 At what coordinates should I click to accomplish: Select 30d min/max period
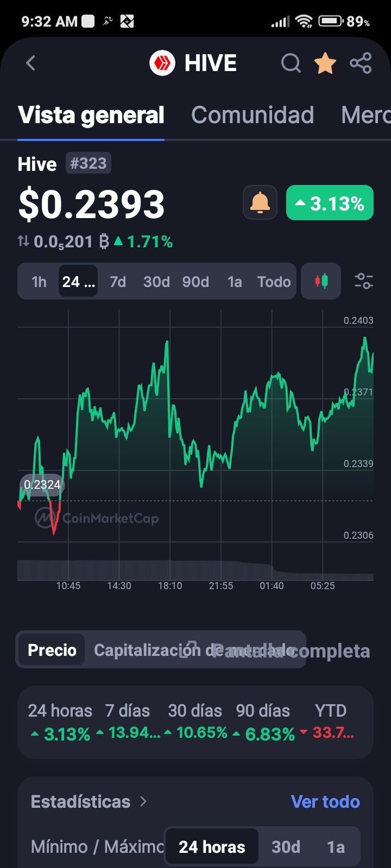pyautogui.click(x=286, y=846)
